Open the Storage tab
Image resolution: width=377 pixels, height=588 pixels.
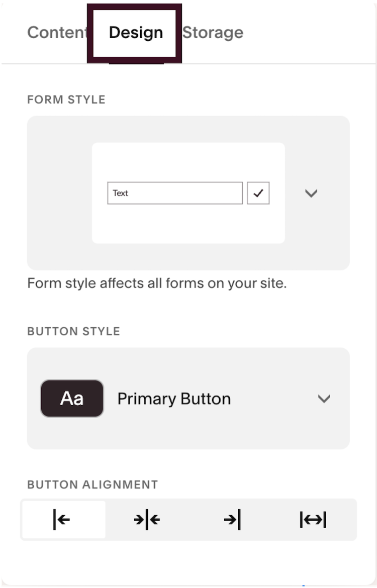(213, 33)
